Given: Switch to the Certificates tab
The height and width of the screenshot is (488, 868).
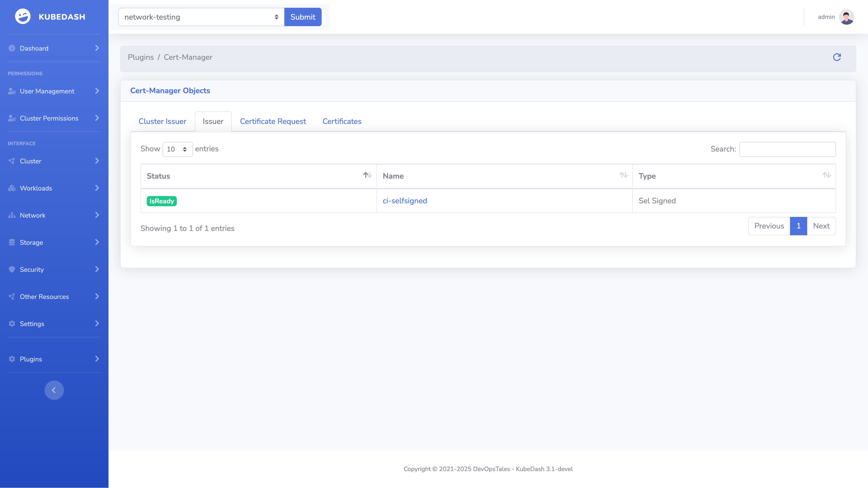Looking at the screenshot, I should (342, 122).
